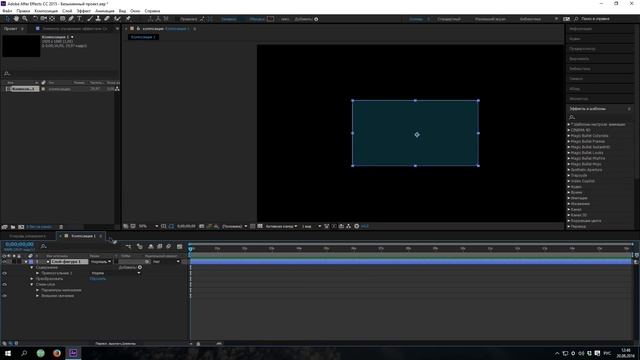Screen dimensions: 640x360
Task: Toggle visibility eye of Слой-фигура 1 layer
Action: click(x=4, y=262)
